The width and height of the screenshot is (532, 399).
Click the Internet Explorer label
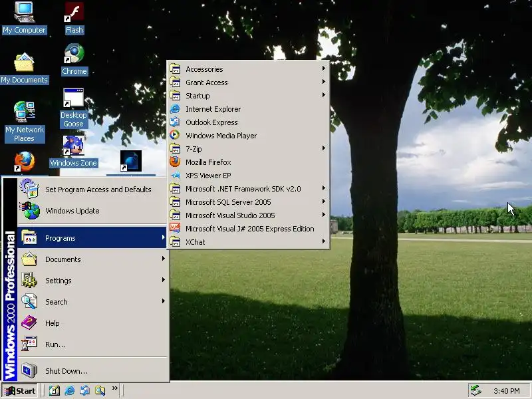213,109
